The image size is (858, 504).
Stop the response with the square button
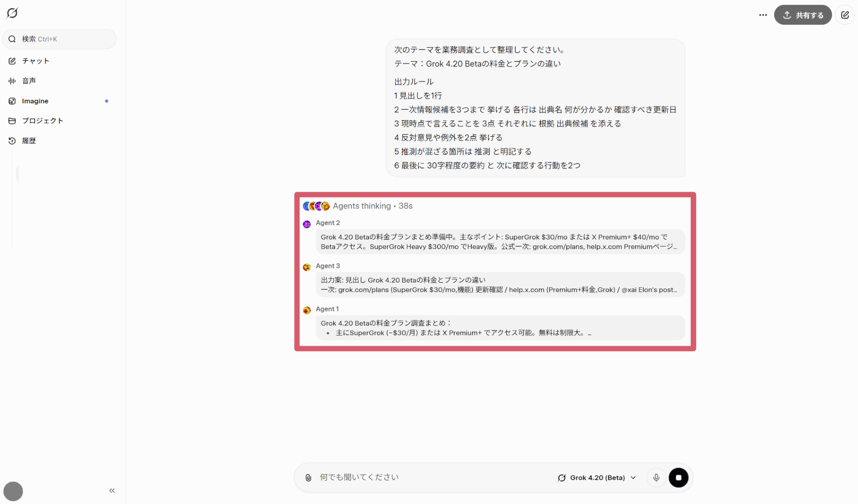coord(678,478)
